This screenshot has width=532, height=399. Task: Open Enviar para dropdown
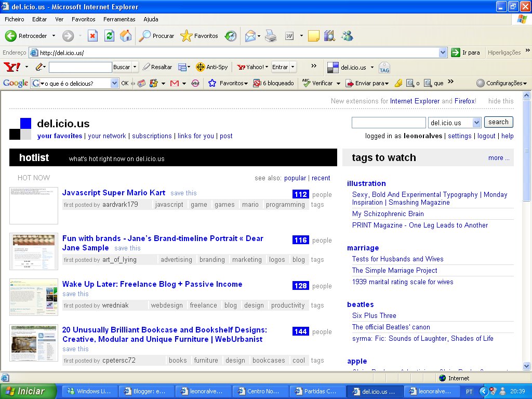tap(387, 83)
